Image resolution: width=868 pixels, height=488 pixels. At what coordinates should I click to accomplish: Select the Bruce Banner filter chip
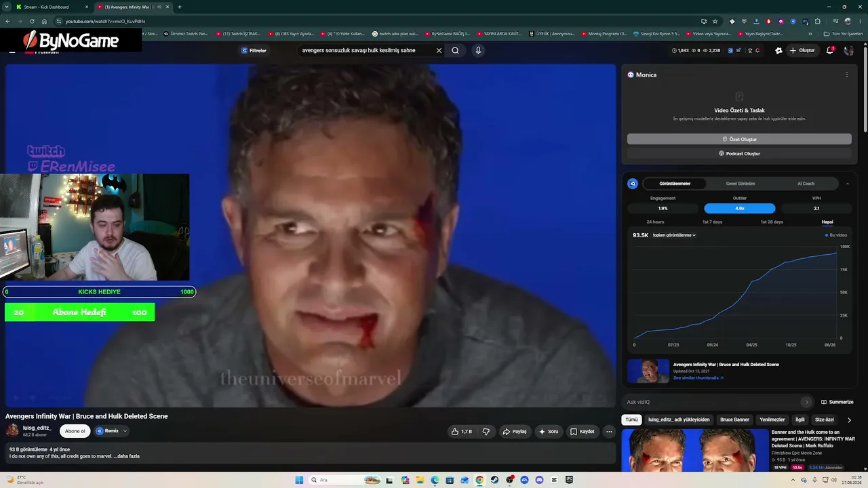(x=734, y=420)
